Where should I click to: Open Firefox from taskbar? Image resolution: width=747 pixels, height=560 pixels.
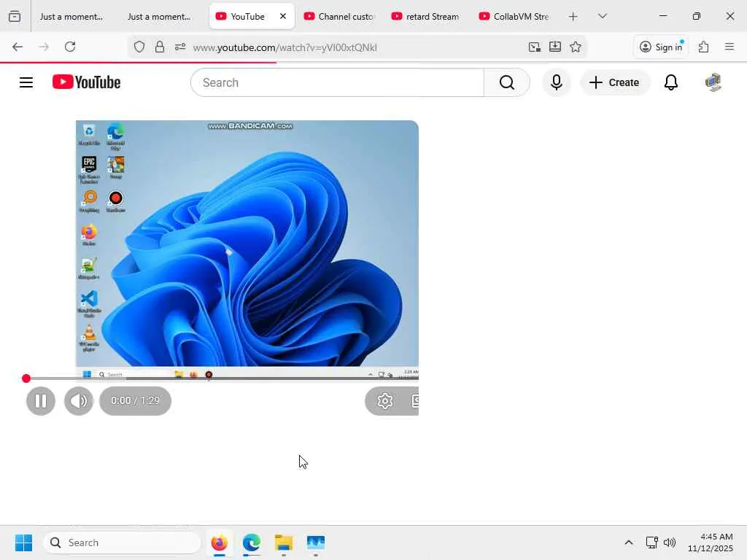tap(219, 542)
